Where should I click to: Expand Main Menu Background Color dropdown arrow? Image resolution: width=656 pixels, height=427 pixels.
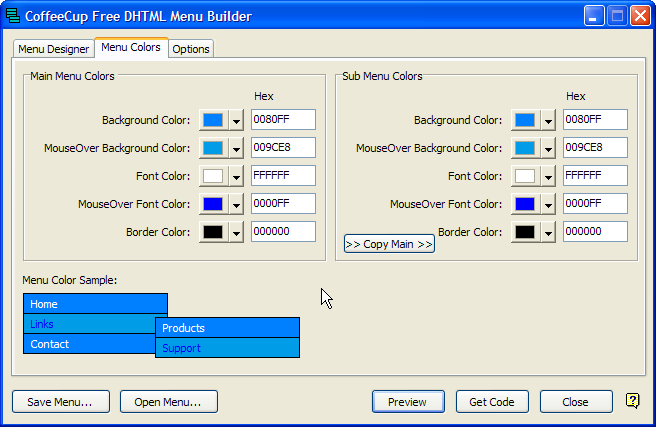(236, 120)
